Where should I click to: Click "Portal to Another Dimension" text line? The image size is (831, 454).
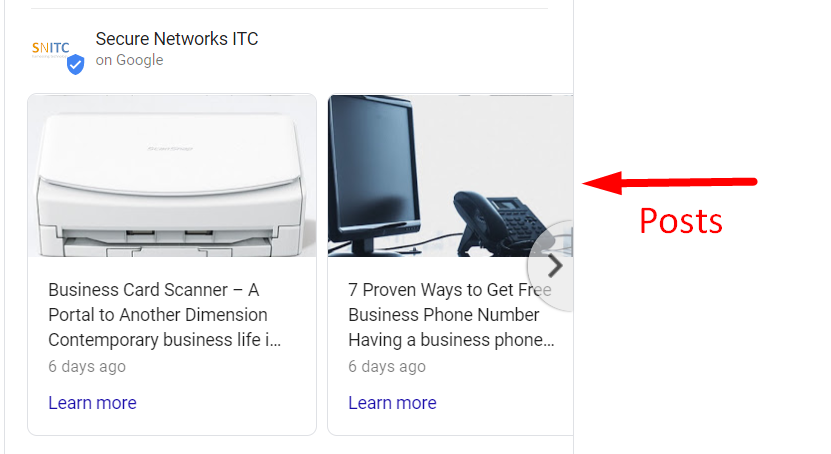coord(158,315)
